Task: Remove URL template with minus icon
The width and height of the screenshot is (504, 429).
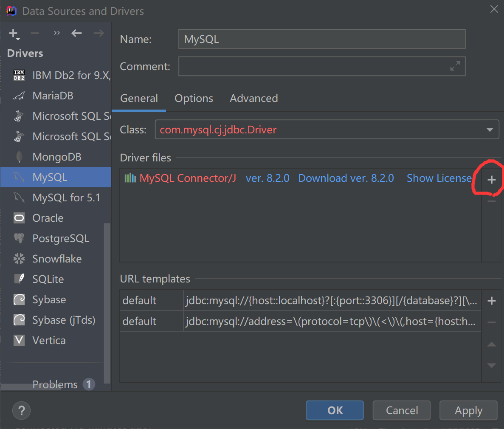Action: [x=491, y=322]
